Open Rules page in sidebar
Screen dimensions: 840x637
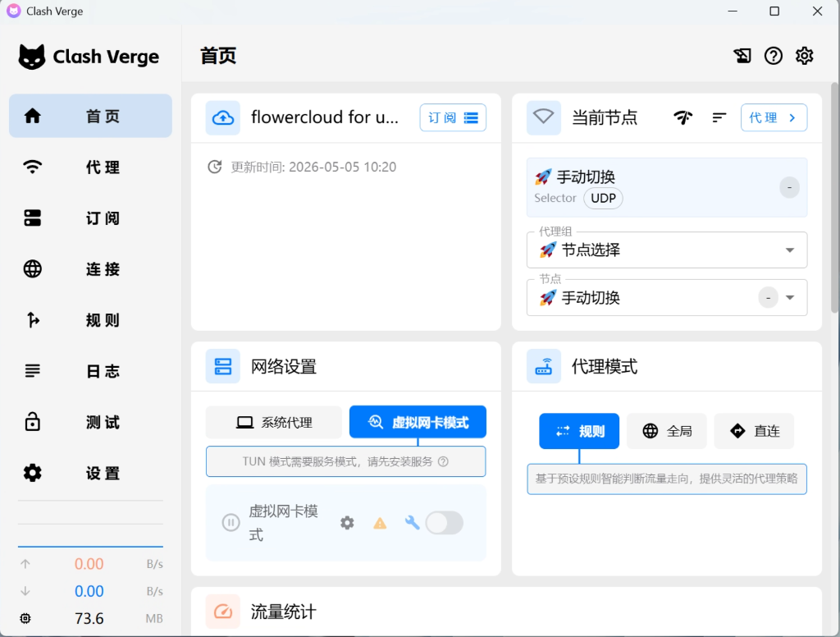point(90,320)
